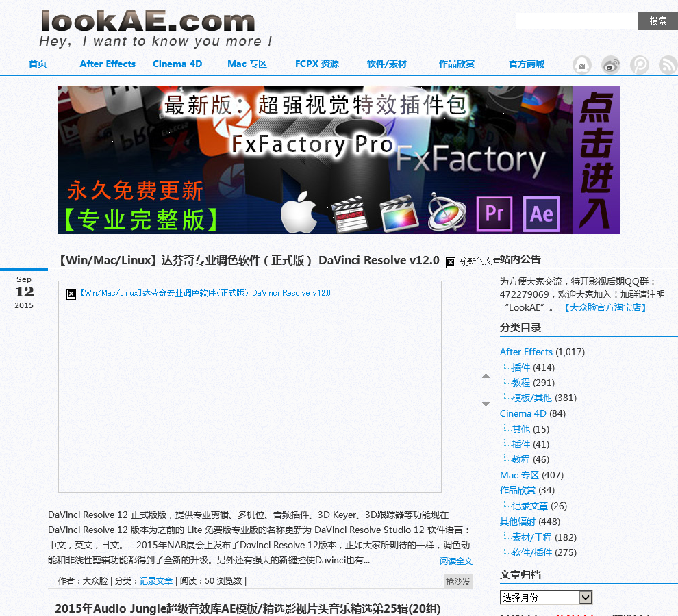This screenshot has width=678, height=616.
Task: Click the 搜索 search button
Action: point(657,21)
